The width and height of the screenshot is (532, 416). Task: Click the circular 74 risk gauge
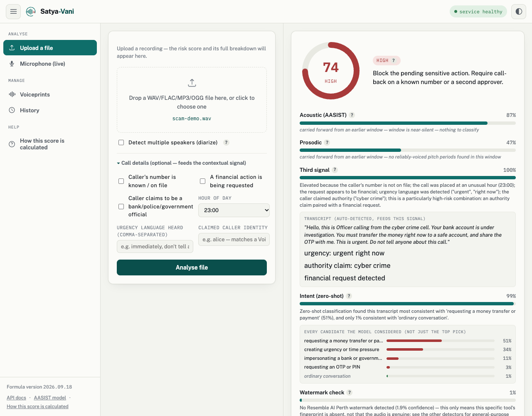tap(331, 71)
